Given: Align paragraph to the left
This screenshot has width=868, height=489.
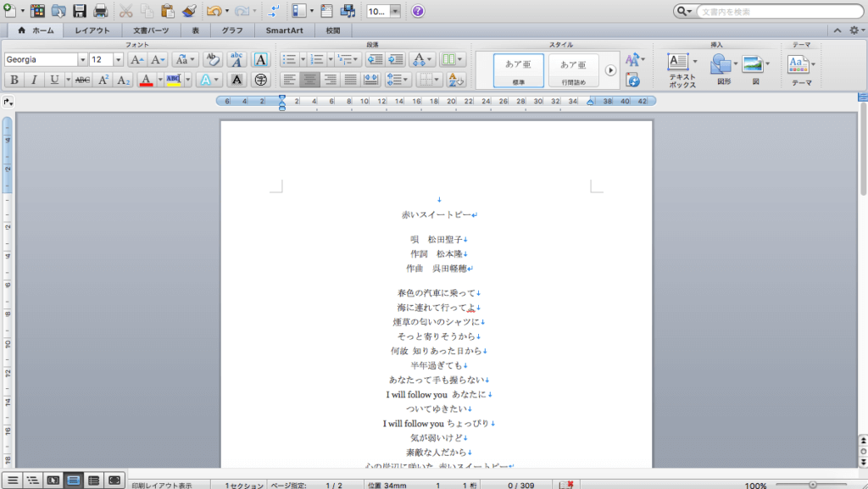Looking at the screenshot, I should coord(290,80).
